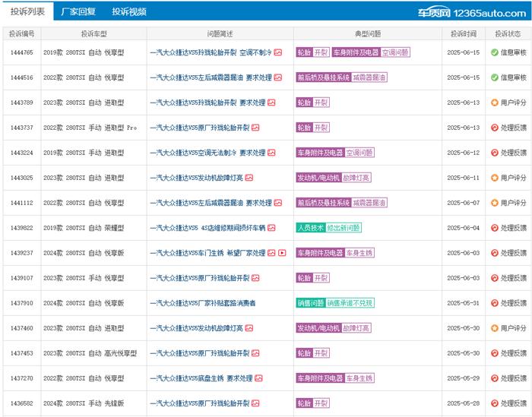Click the 典型问题 column header
The width and height of the screenshot is (532, 417).
(x=368, y=34)
